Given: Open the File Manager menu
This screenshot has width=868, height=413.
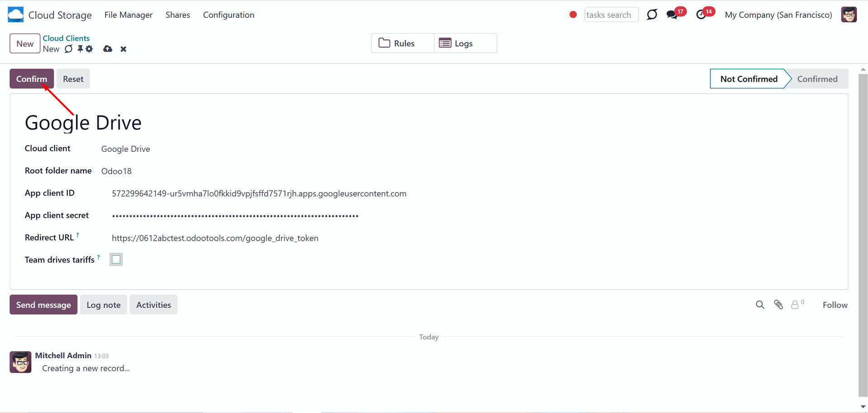Looking at the screenshot, I should tap(128, 15).
